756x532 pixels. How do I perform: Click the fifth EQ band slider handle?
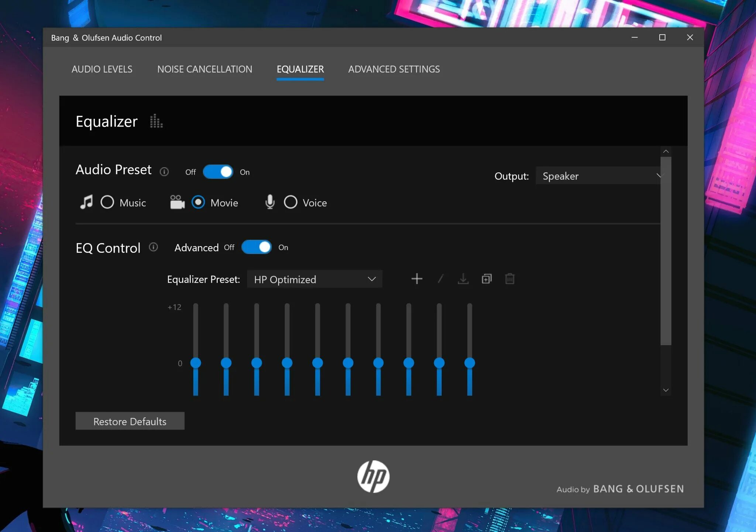point(317,363)
